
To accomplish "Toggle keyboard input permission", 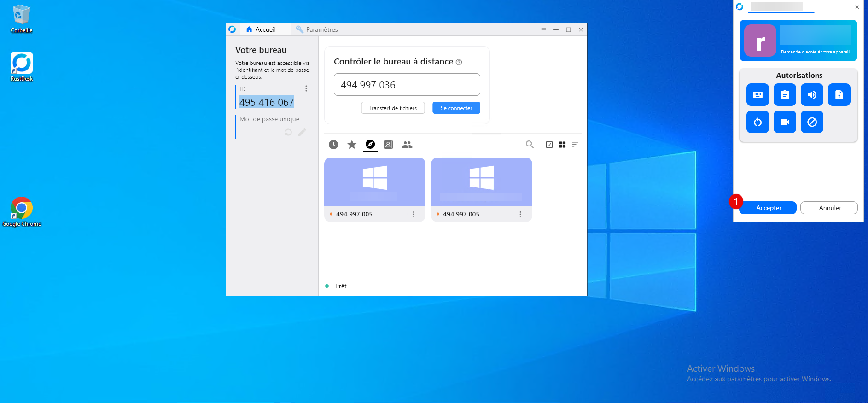I will (x=757, y=95).
